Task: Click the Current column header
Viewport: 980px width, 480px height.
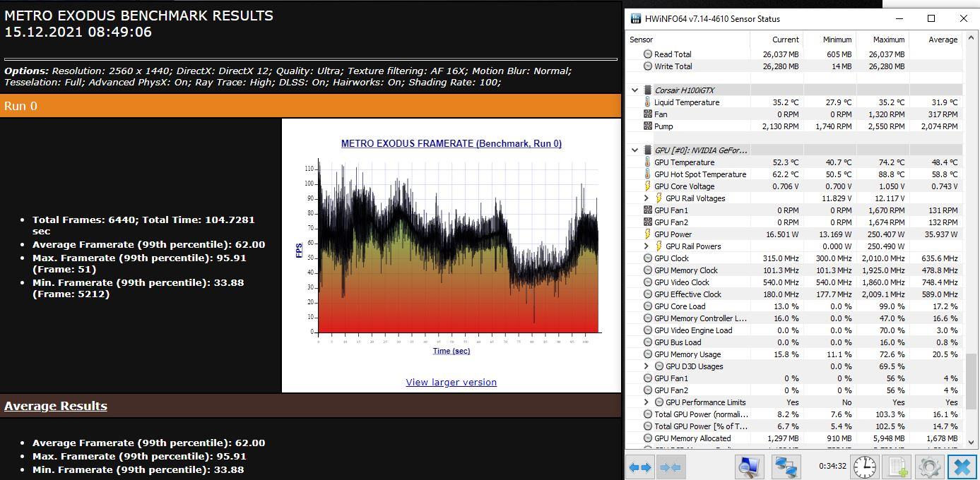Action: 777,40
